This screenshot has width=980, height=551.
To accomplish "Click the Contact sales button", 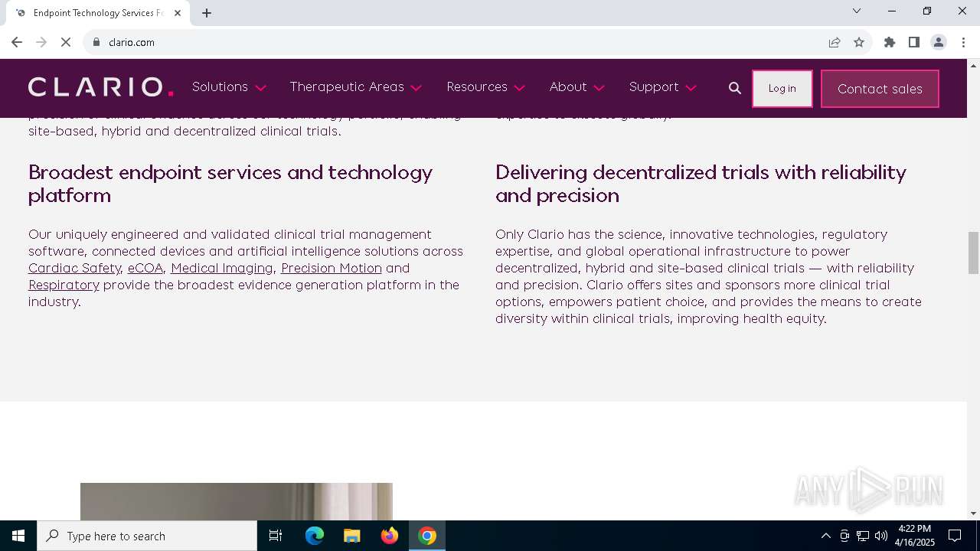I will pyautogui.click(x=880, y=89).
